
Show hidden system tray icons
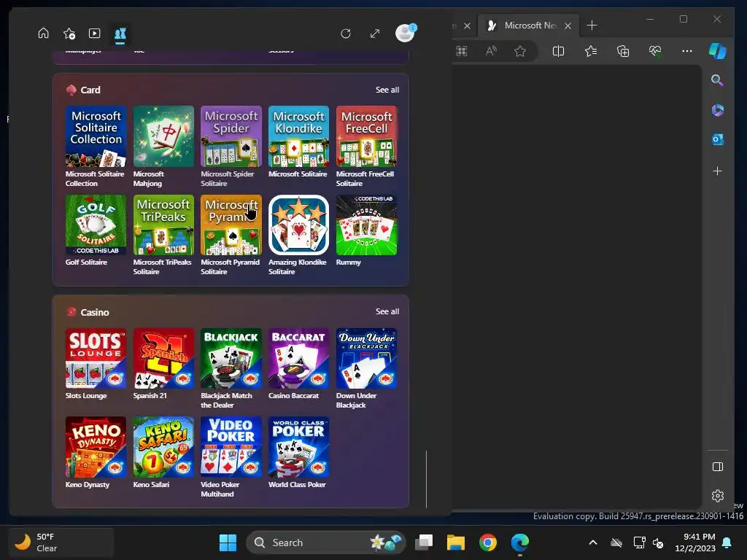click(592, 542)
